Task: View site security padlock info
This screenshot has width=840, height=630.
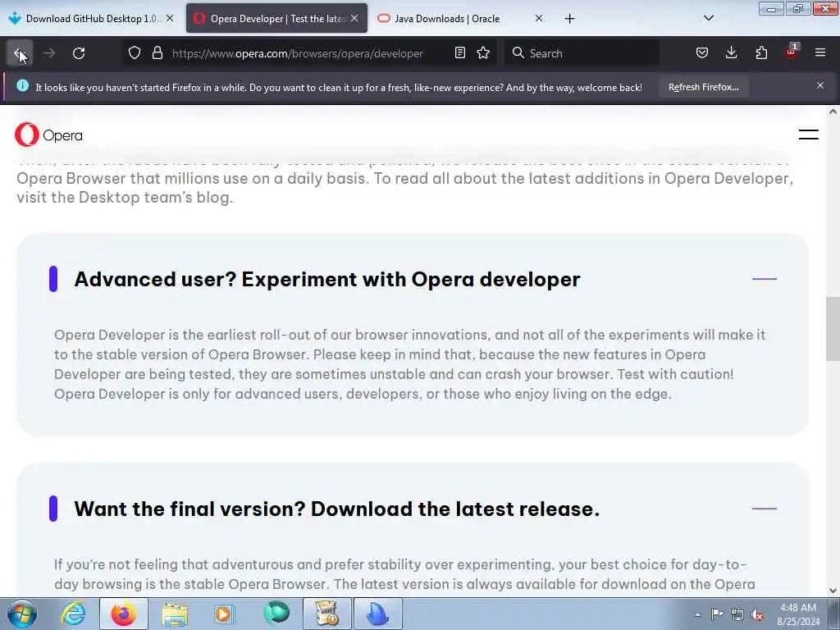Action: point(157,53)
